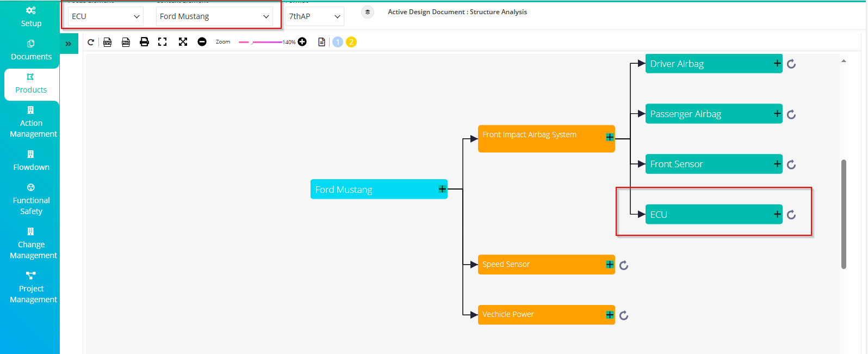Expand the Driver Airbag node plus
This screenshot has height=354, width=868.
coord(777,63)
